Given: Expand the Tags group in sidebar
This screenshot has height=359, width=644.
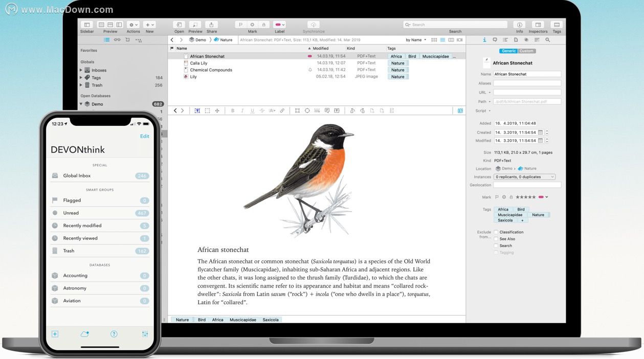Looking at the screenshot, I should [81, 78].
